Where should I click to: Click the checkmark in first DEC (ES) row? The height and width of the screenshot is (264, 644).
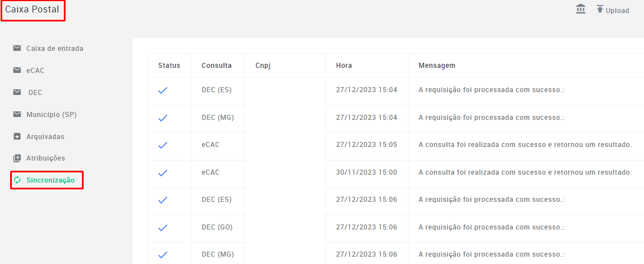click(x=163, y=90)
